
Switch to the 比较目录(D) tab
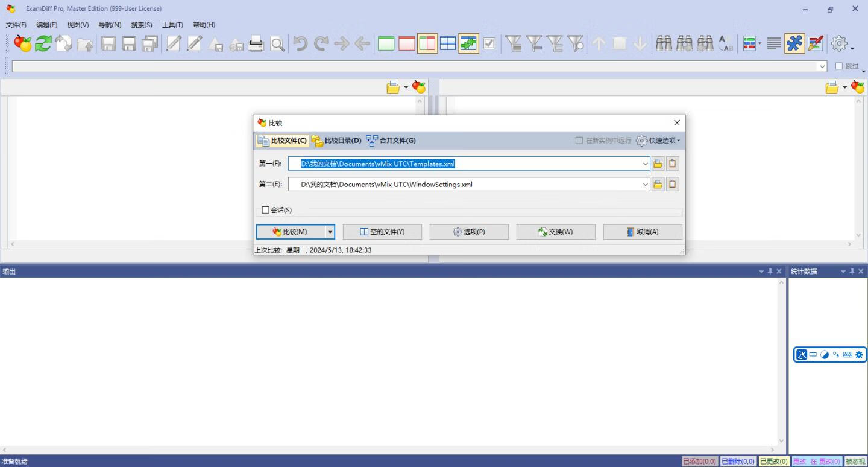click(x=336, y=141)
